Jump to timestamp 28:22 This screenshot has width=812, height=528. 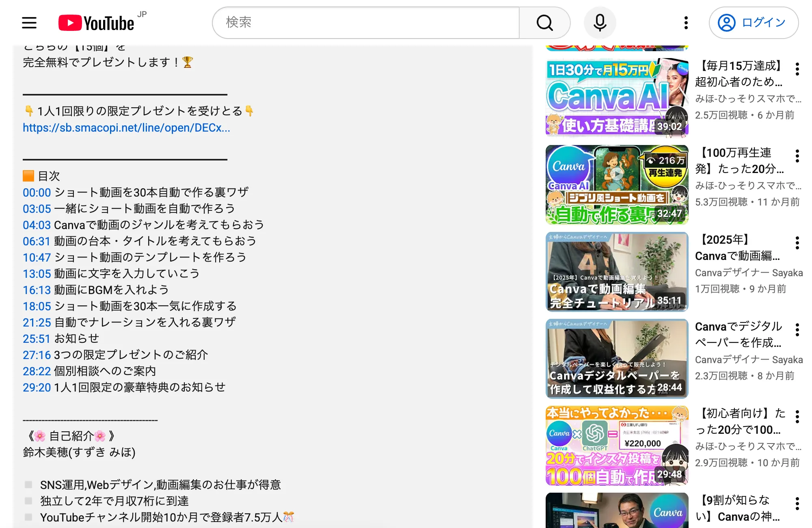click(37, 371)
